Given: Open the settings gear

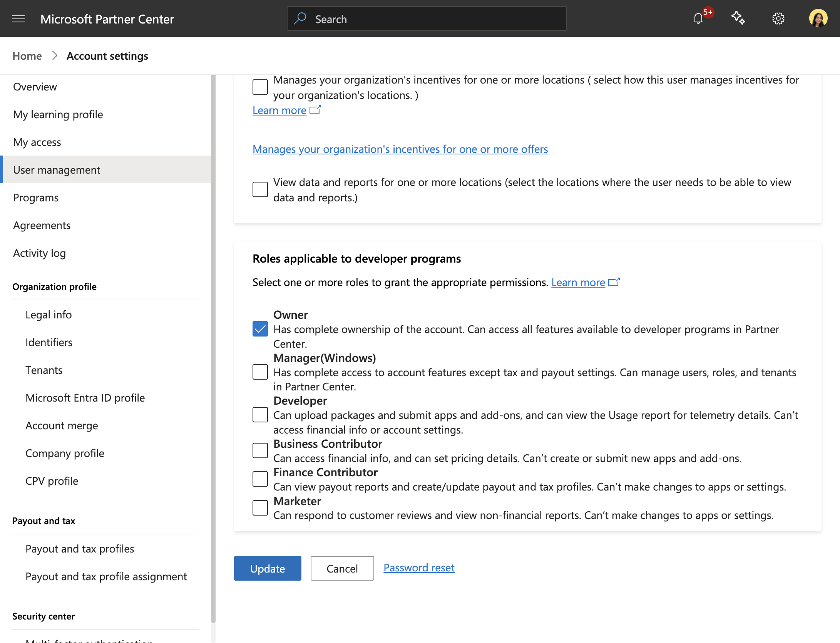Looking at the screenshot, I should pyautogui.click(x=778, y=18).
